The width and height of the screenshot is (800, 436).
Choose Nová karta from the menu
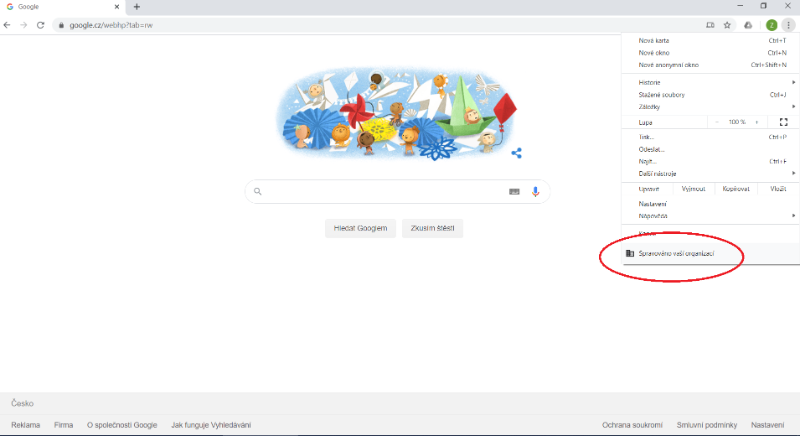(x=710, y=40)
